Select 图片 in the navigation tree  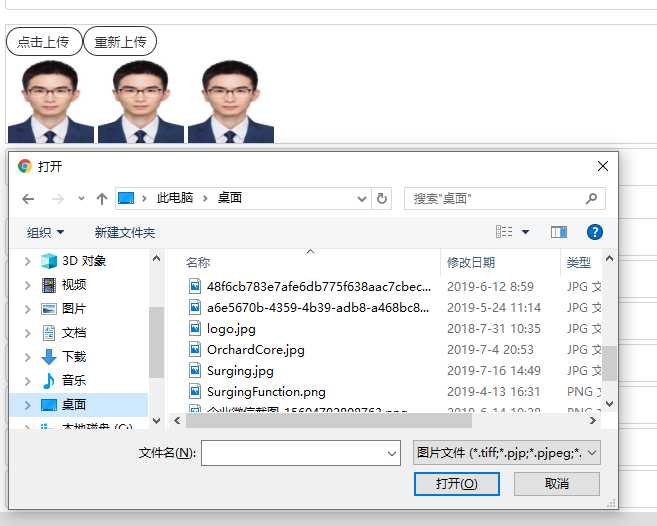click(x=74, y=309)
